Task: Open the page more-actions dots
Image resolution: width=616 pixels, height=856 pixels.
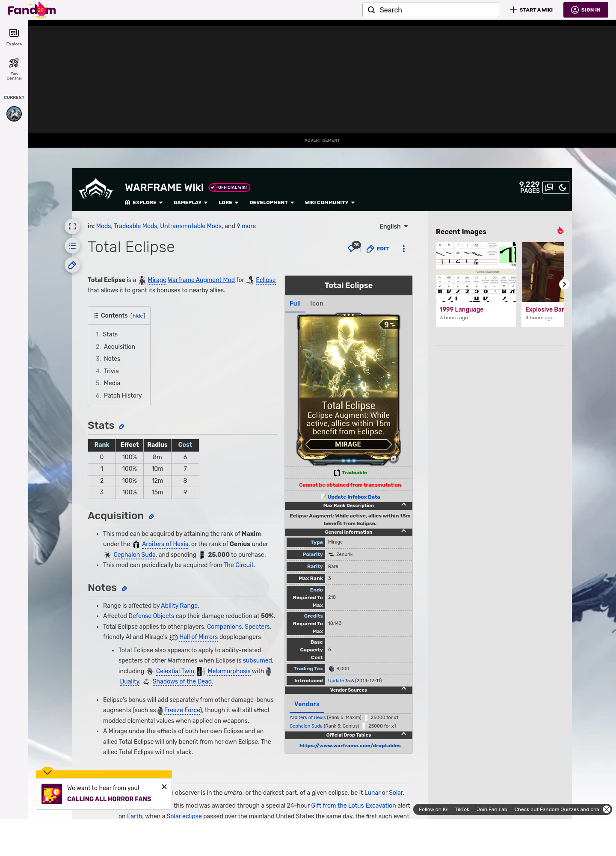Action: [x=404, y=249]
